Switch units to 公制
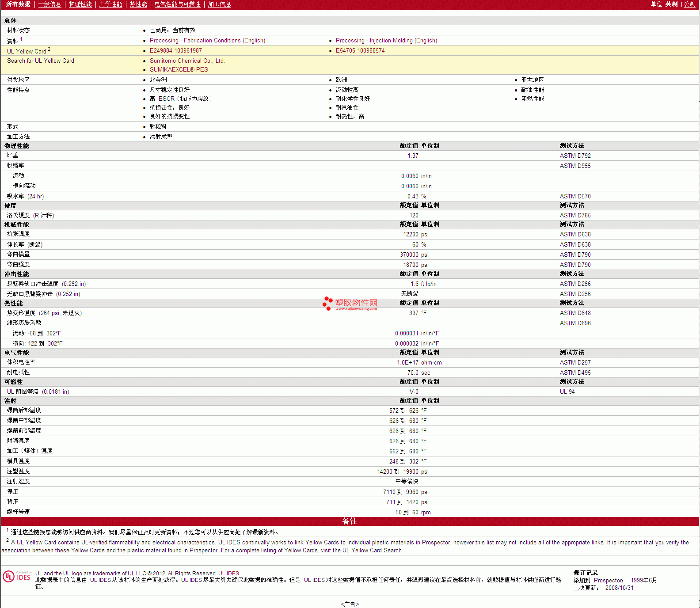 (x=690, y=4)
